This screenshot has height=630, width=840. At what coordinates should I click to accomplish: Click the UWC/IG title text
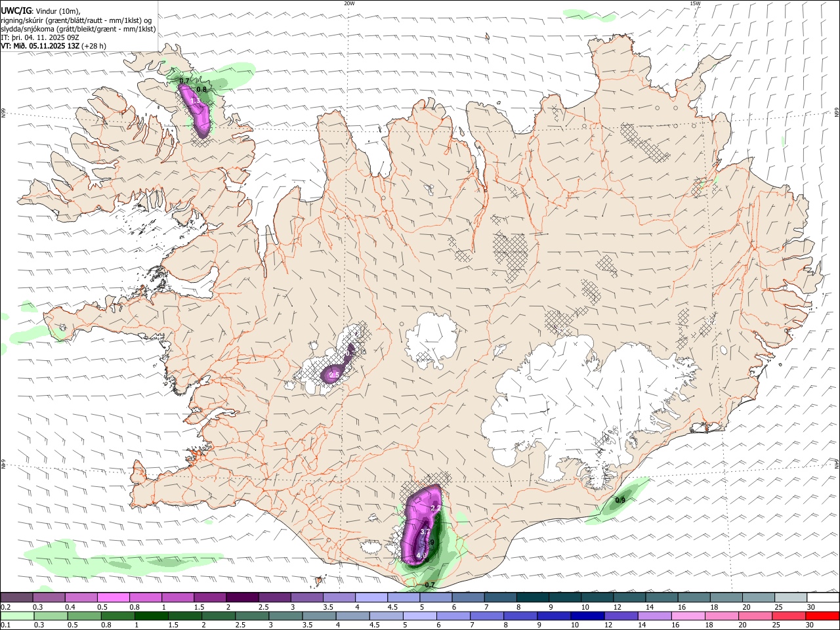coord(16,11)
